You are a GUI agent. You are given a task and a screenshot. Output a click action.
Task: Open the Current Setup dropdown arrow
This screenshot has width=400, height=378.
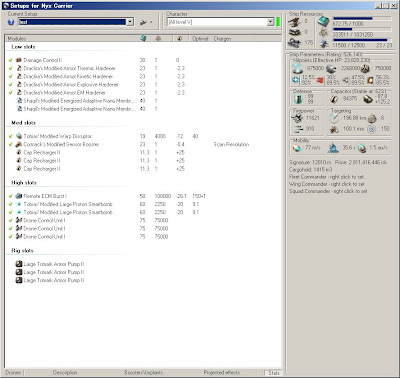click(130, 22)
